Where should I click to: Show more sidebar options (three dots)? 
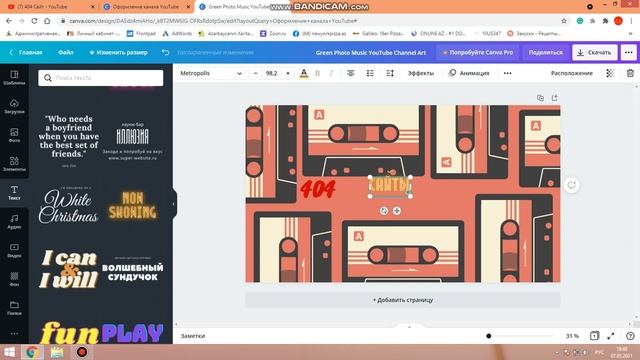click(x=14, y=333)
